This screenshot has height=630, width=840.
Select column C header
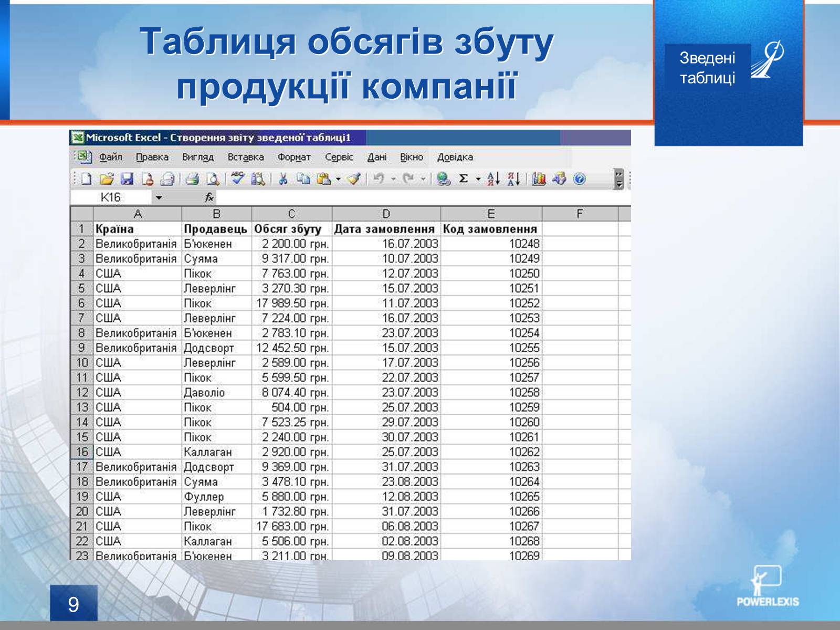pyautogui.click(x=292, y=214)
